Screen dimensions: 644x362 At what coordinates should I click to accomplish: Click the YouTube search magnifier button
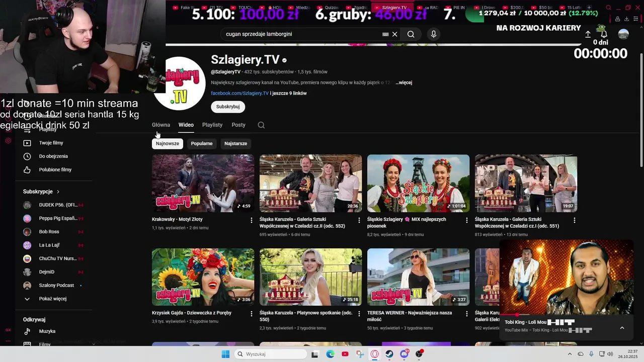[411, 34]
